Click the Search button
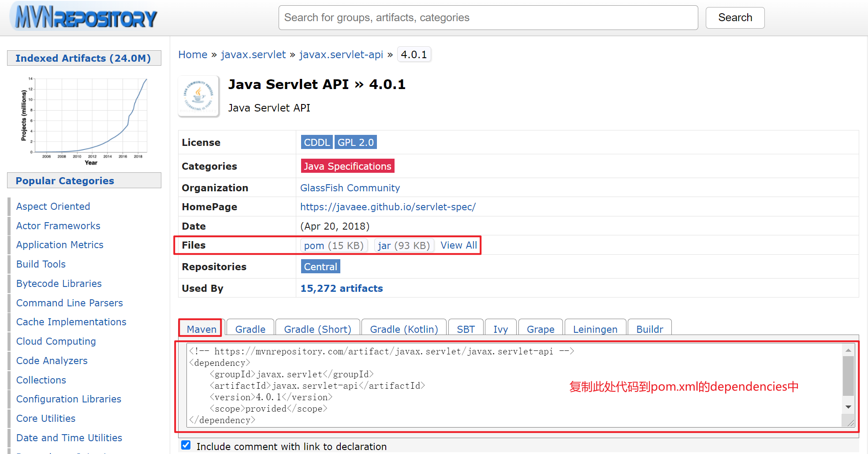Screen dimensions: 868x454 tap(735, 18)
